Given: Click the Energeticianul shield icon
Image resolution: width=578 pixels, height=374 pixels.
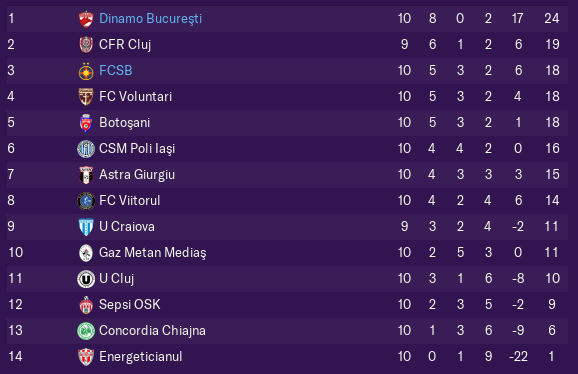Looking at the screenshot, I should coord(86,357).
